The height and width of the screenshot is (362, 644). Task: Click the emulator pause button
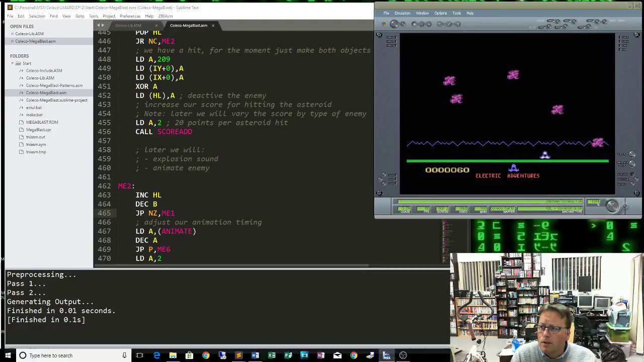coord(422,24)
